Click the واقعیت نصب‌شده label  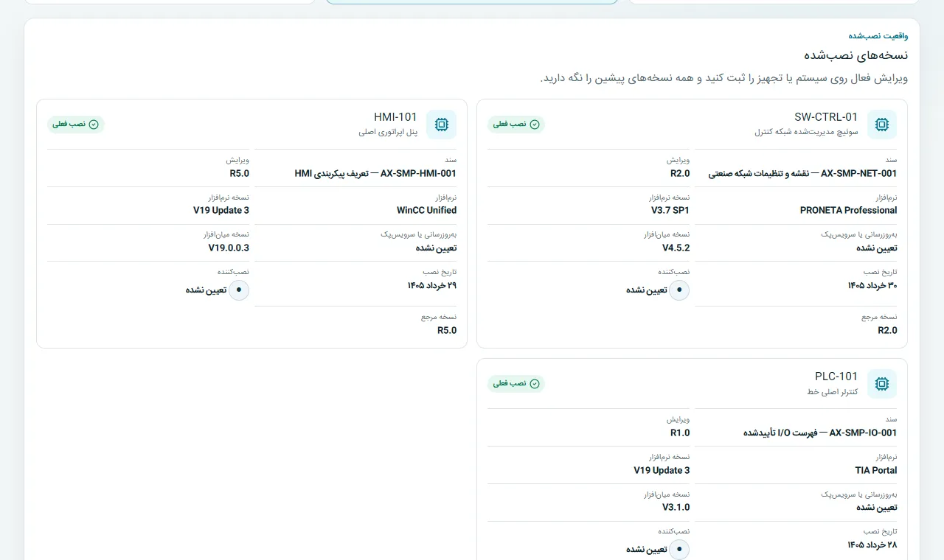click(878, 35)
